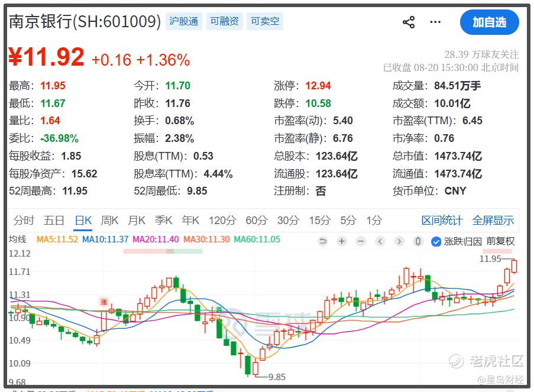The image size is (534, 392).
Task: Click the 涨停 value 12.94
Action: pos(318,86)
